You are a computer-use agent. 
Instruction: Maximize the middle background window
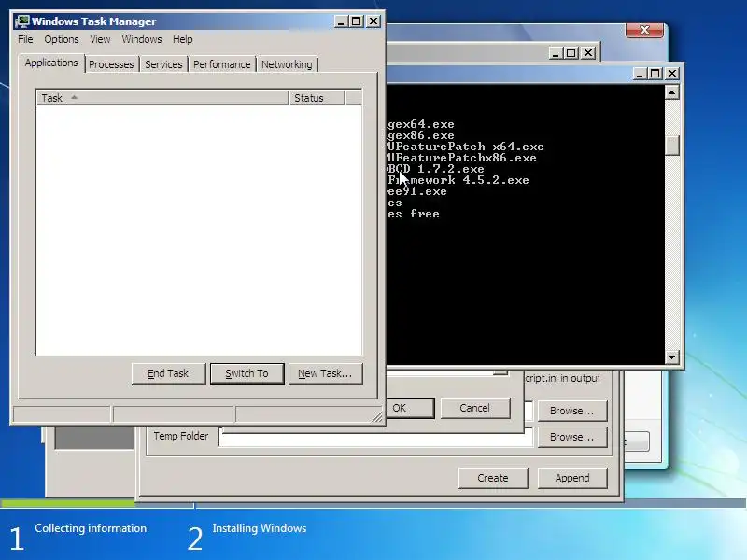pos(571,53)
